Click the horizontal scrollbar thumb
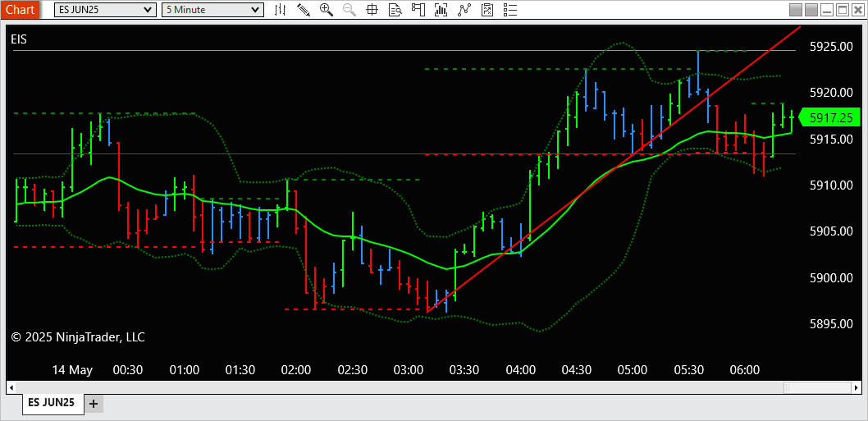Image resolution: width=868 pixels, height=421 pixels. pyautogui.click(x=820, y=386)
